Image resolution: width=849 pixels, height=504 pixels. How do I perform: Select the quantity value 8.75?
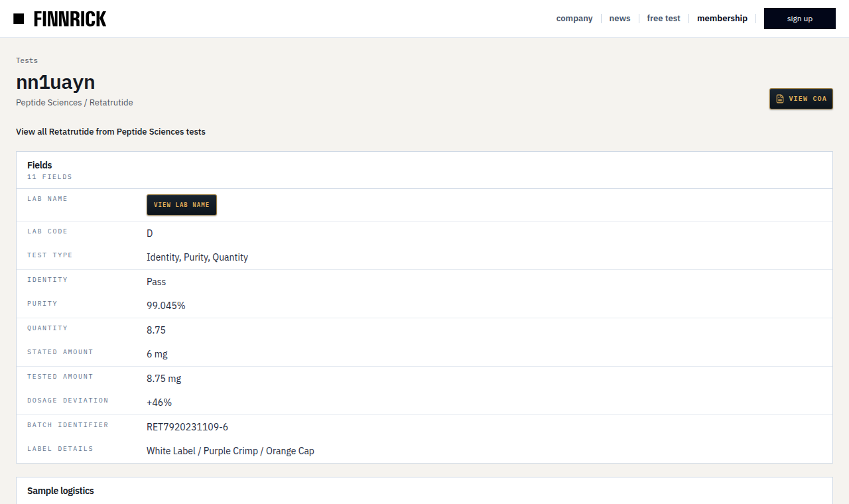(x=157, y=330)
